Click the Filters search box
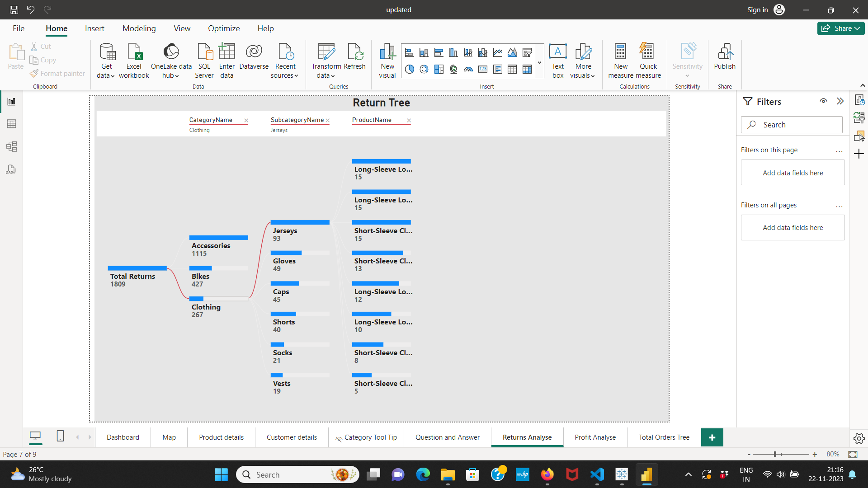868x488 pixels. coord(792,124)
